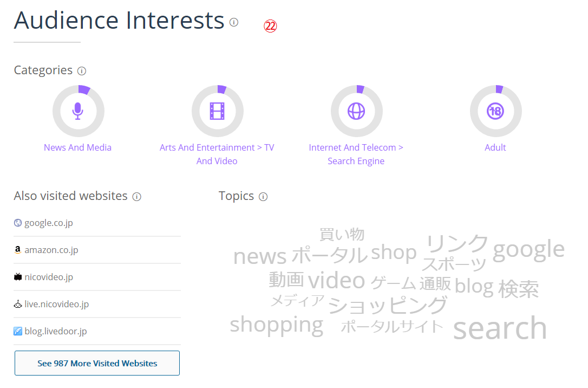Click the live.nicovideo.jp favicon

coord(18,304)
